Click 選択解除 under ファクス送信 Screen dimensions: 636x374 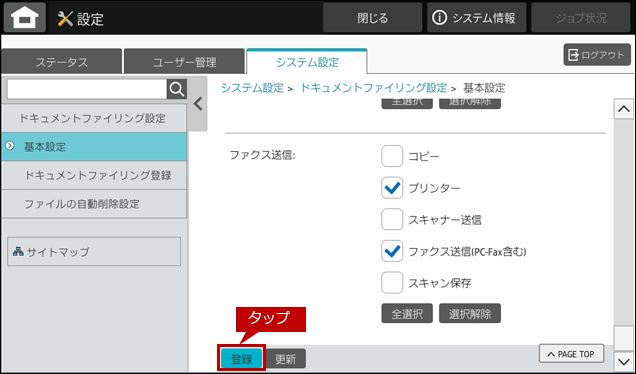pos(470,314)
